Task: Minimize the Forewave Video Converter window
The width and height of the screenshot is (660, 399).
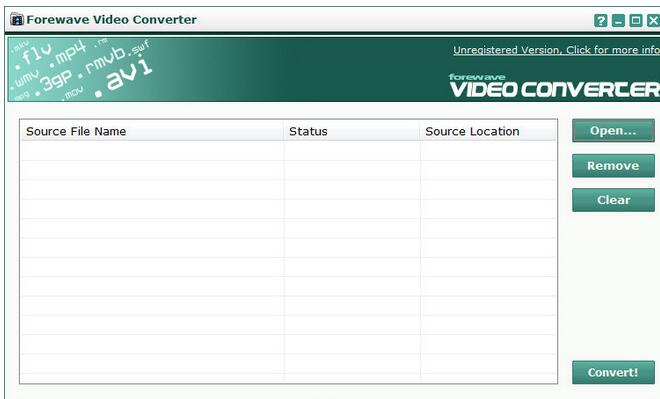Action: [x=618, y=20]
